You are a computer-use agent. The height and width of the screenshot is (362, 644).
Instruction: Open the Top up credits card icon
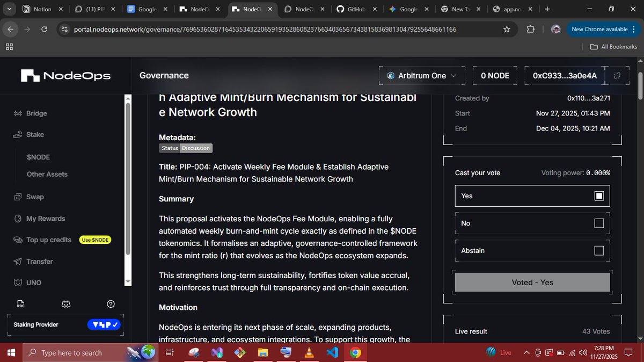click(17, 240)
